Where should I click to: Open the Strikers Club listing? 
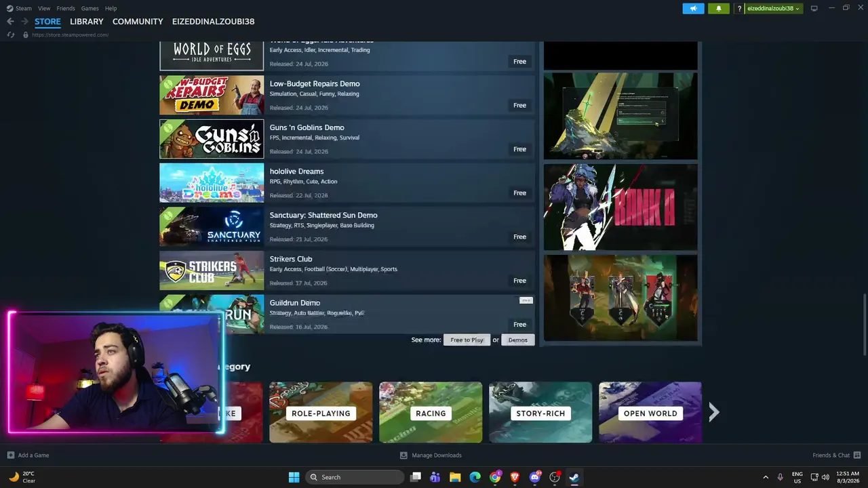pos(347,270)
